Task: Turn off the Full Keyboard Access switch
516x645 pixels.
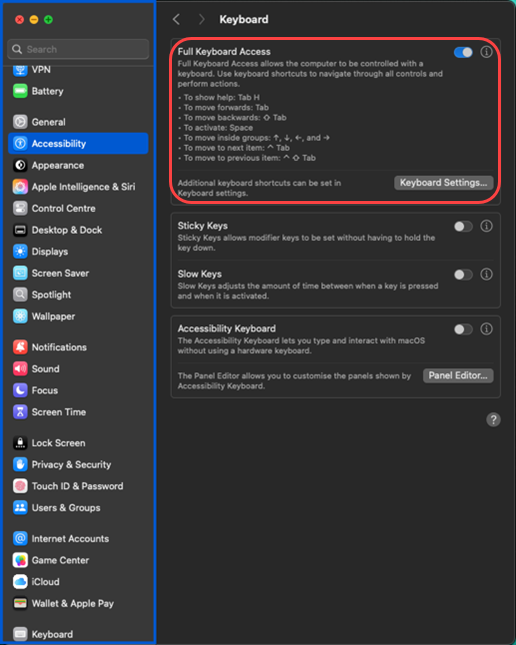Action: pyautogui.click(x=463, y=52)
